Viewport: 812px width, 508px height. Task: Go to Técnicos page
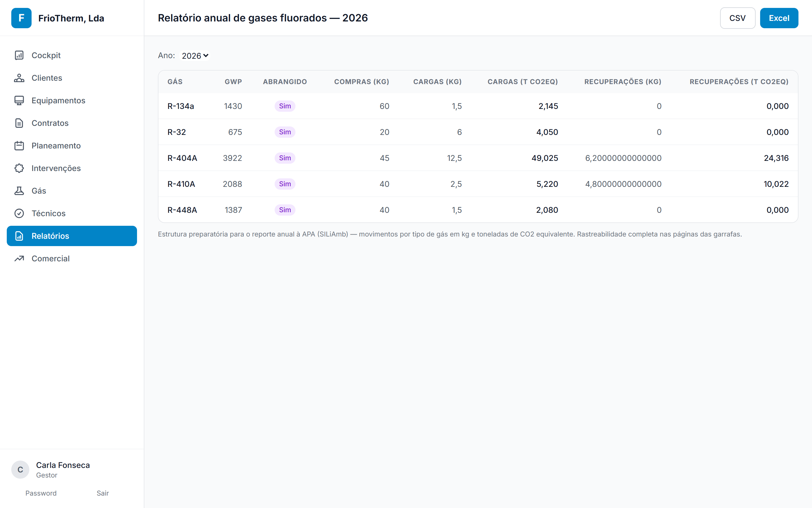pyautogui.click(x=72, y=213)
